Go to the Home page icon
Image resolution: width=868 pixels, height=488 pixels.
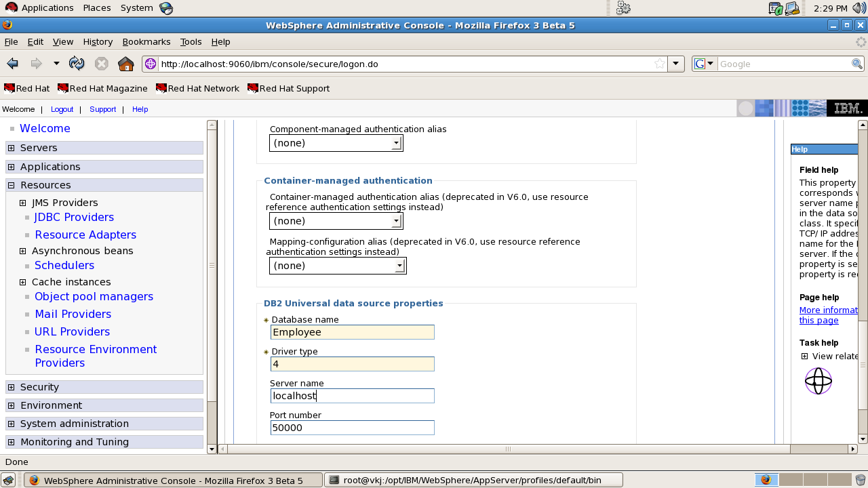126,64
